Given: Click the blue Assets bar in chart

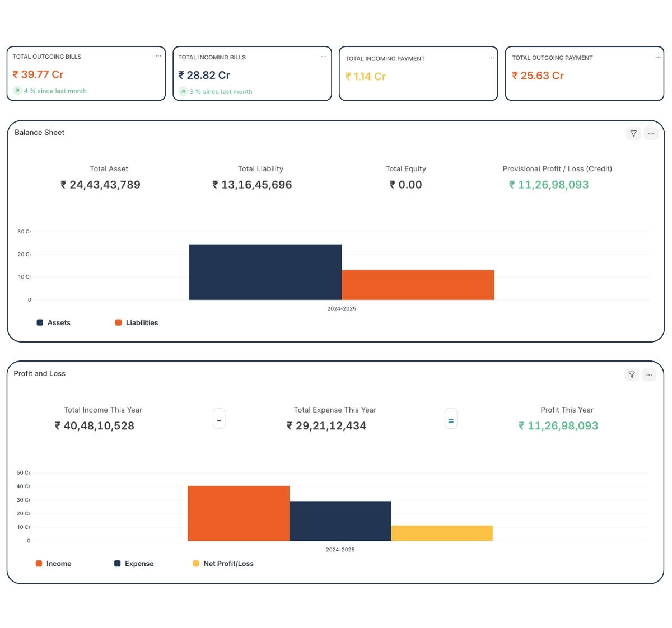Looking at the screenshot, I should (265, 272).
